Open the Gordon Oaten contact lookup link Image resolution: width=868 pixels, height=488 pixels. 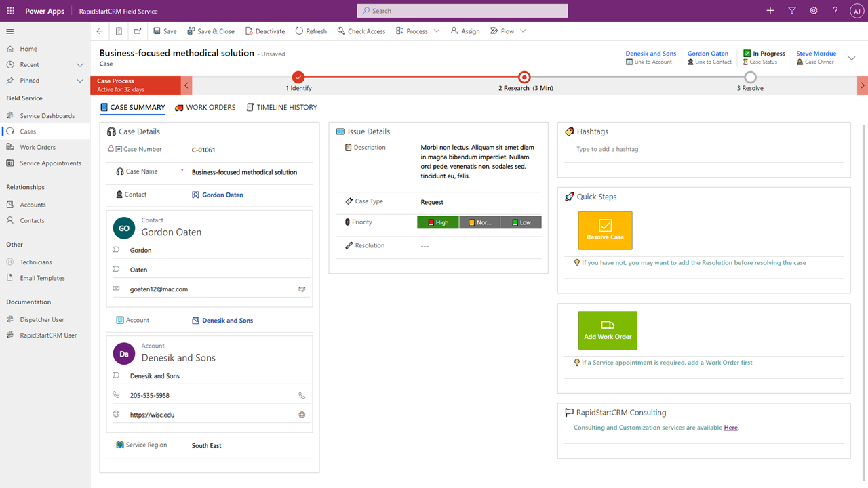222,195
